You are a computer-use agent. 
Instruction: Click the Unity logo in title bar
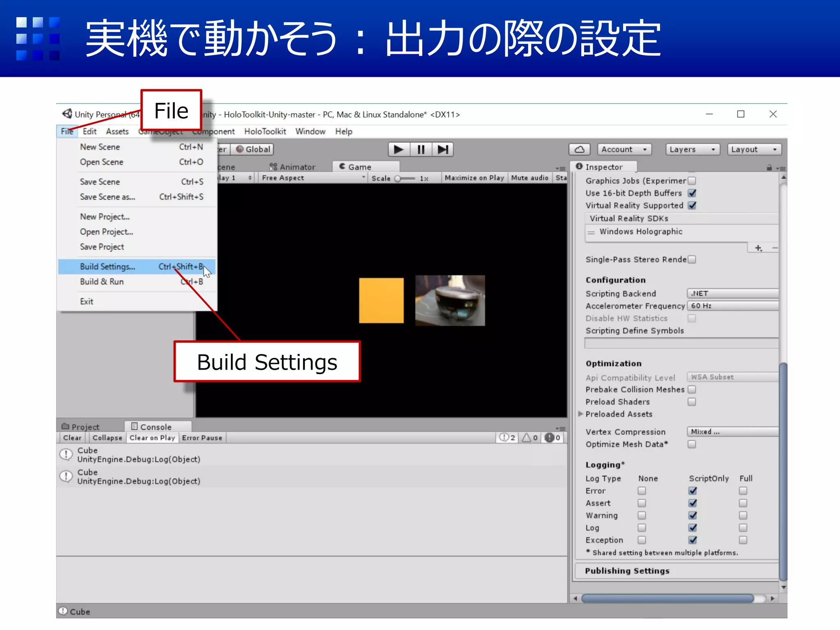tap(67, 114)
